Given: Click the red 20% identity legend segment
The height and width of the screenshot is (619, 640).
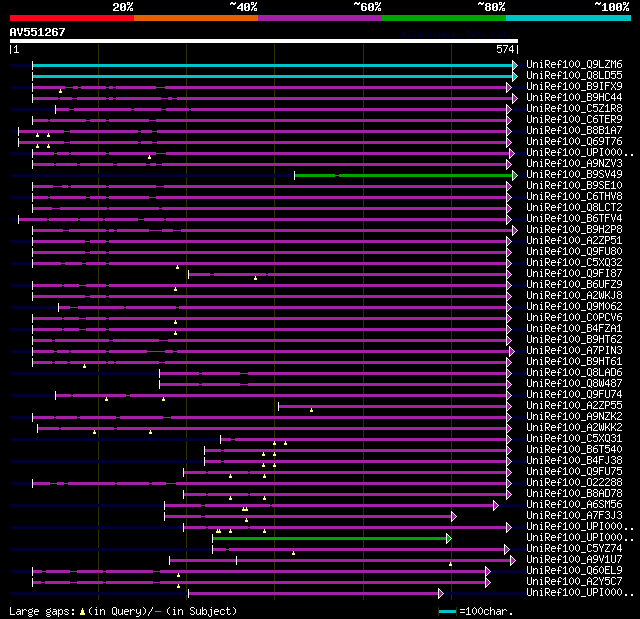Looking at the screenshot, I should click(72, 18).
